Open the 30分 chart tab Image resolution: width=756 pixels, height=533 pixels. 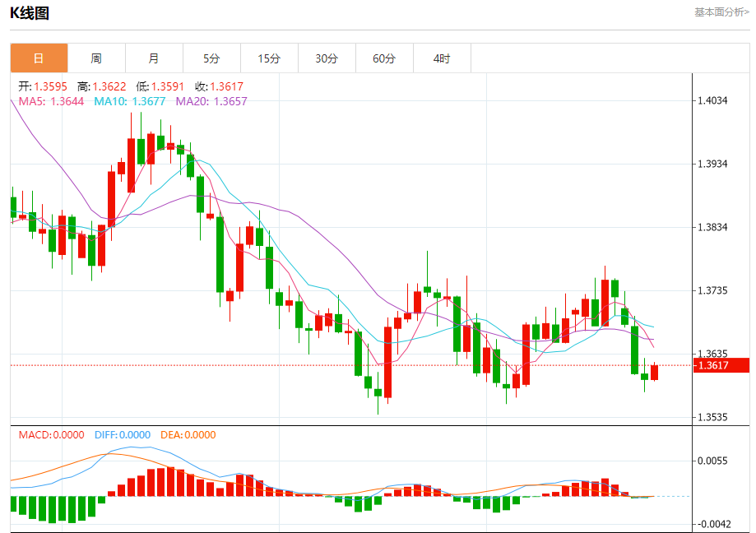327,58
